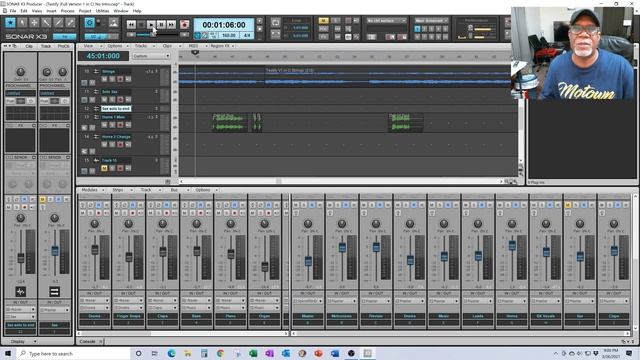Open Excel from the taskbar
Screen dimensions: 640x360
(253, 353)
